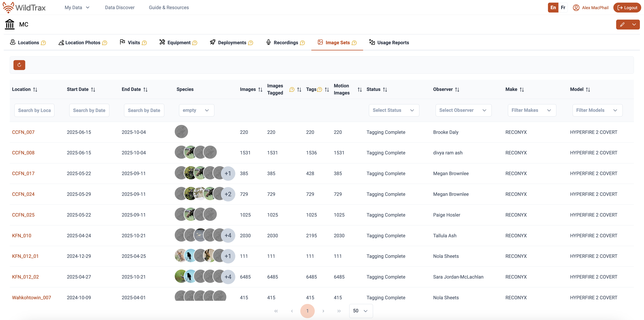Expand the Filter Makes dropdown
The width and height of the screenshot is (644, 320).
tap(532, 110)
